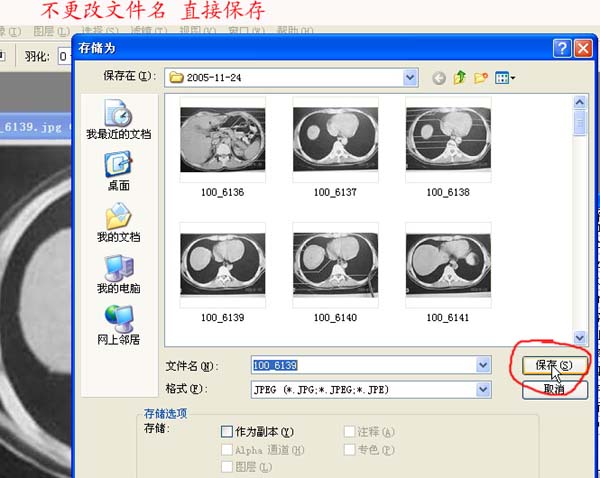Toggle the Layers (图层) checkbox
600x478 pixels.
(x=227, y=467)
